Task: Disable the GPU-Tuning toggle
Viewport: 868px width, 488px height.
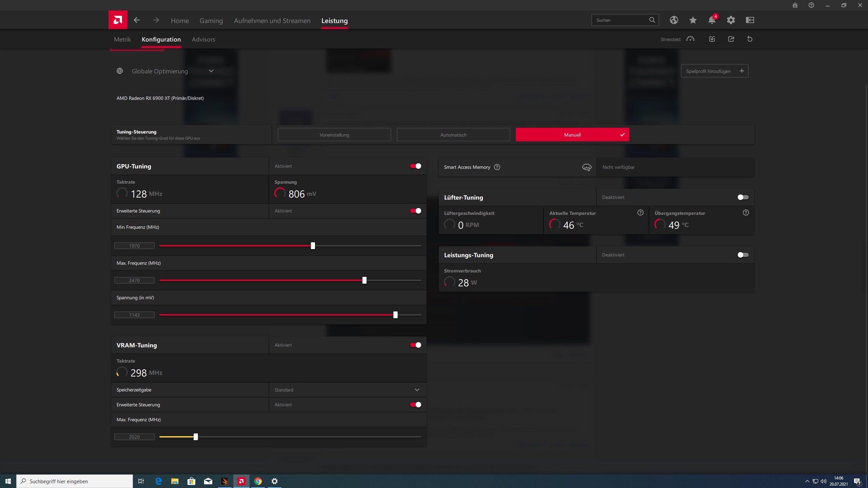Action: 416,166
